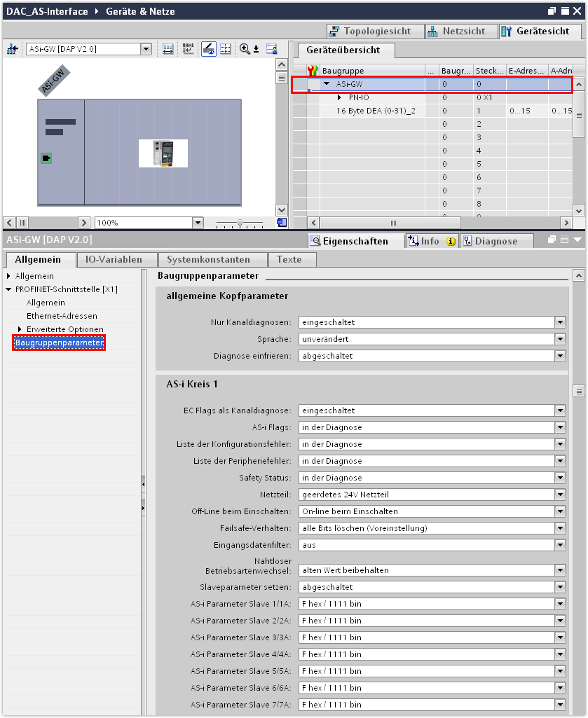Open the device selector ASi-GW dropdown

point(146,49)
